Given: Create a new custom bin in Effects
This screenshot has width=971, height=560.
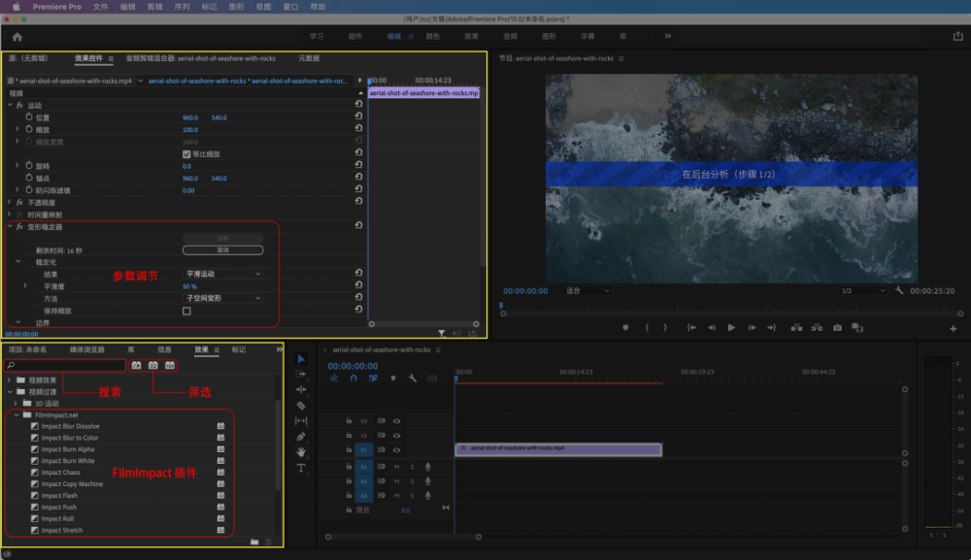Looking at the screenshot, I should pyautogui.click(x=254, y=543).
